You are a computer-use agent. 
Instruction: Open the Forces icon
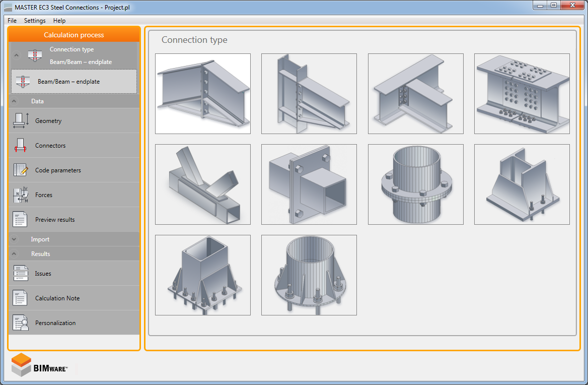click(21, 195)
